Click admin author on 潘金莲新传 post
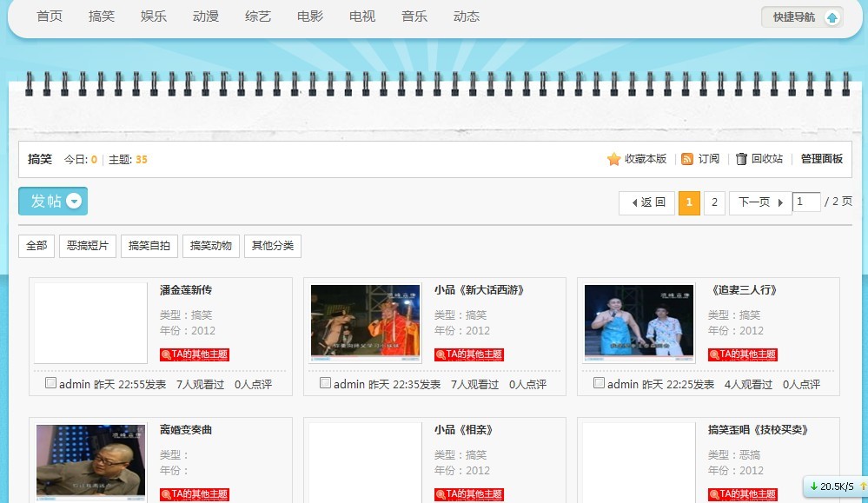Image resolution: width=868 pixels, height=503 pixels. [75, 384]
